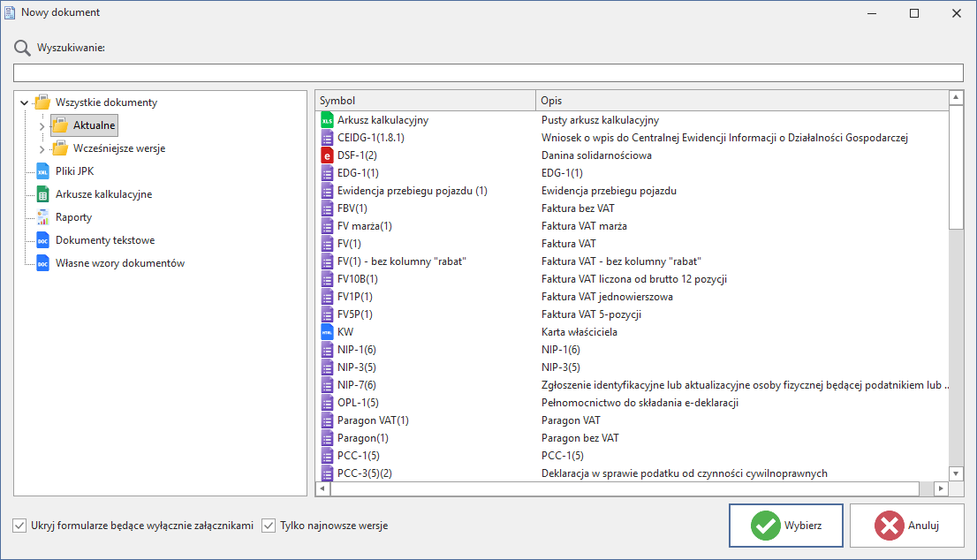Sort by the Symbol column header

click(x=425, y=101)
